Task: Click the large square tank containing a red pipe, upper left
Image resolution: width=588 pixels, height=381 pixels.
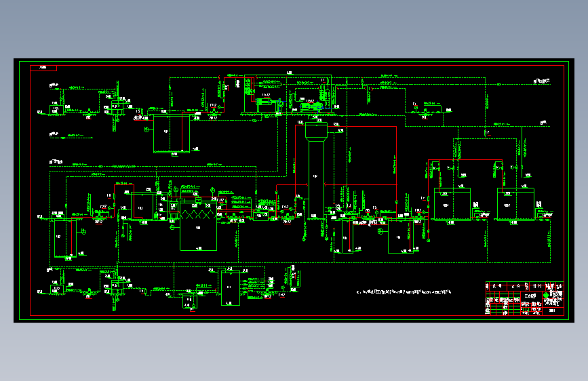Action: tap(172, 134)
